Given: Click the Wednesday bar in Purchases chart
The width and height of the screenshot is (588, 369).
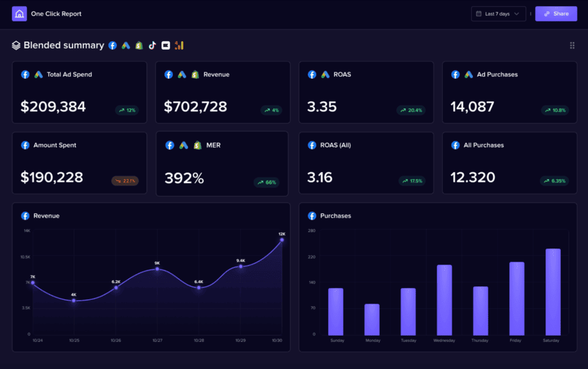Looking at the screenshot, I should [444, 300].
